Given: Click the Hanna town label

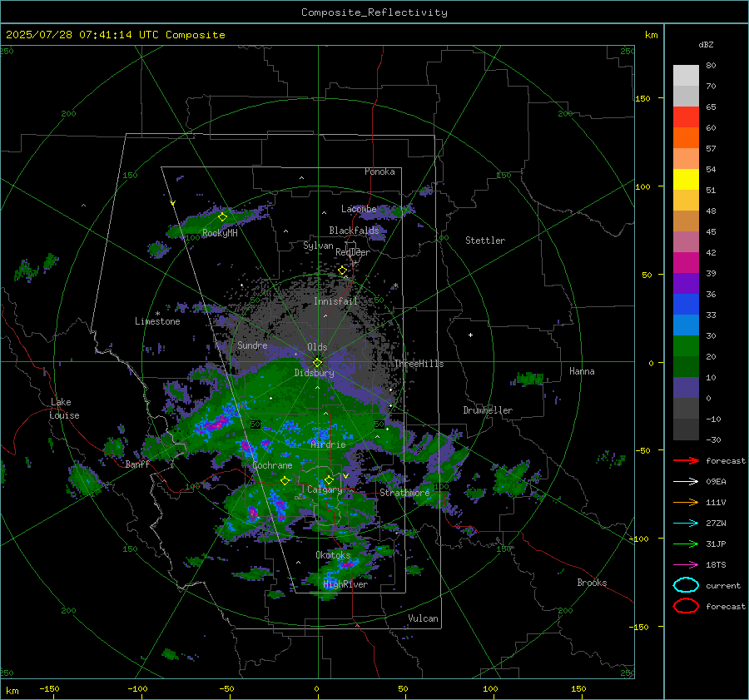Looking at the screenshot, I should (582, 371).
